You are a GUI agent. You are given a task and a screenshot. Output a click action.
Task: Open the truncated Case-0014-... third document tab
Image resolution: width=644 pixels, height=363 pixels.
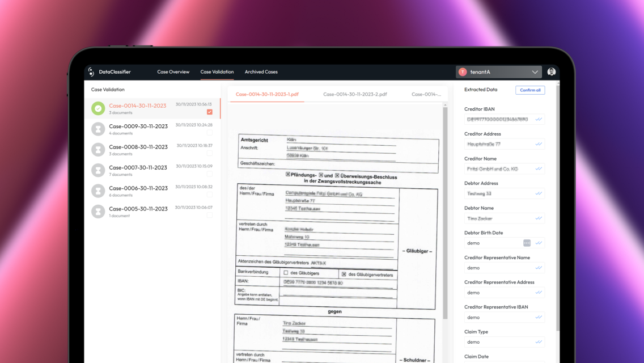(x=426, y=94)
